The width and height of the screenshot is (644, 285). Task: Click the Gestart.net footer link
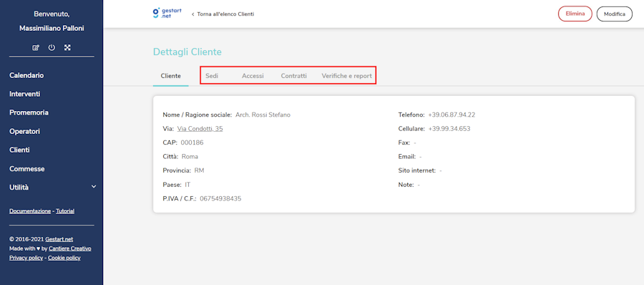pos(59,239)
